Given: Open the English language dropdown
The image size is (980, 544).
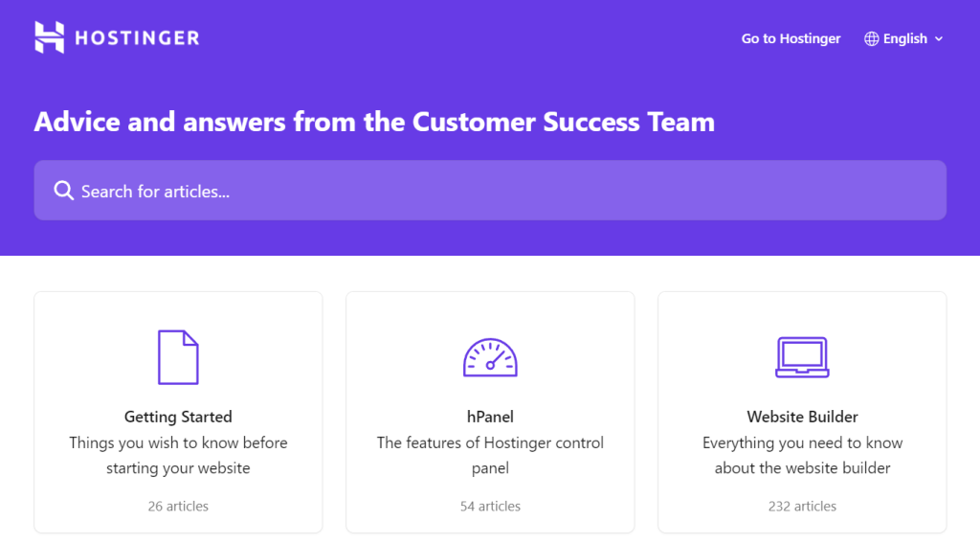Looking at the screenshot, I should (905, 39).
